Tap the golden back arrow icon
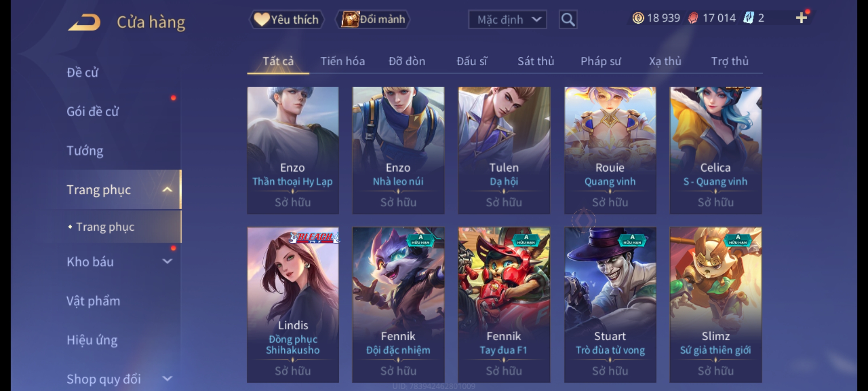 [x=84, y=22]
